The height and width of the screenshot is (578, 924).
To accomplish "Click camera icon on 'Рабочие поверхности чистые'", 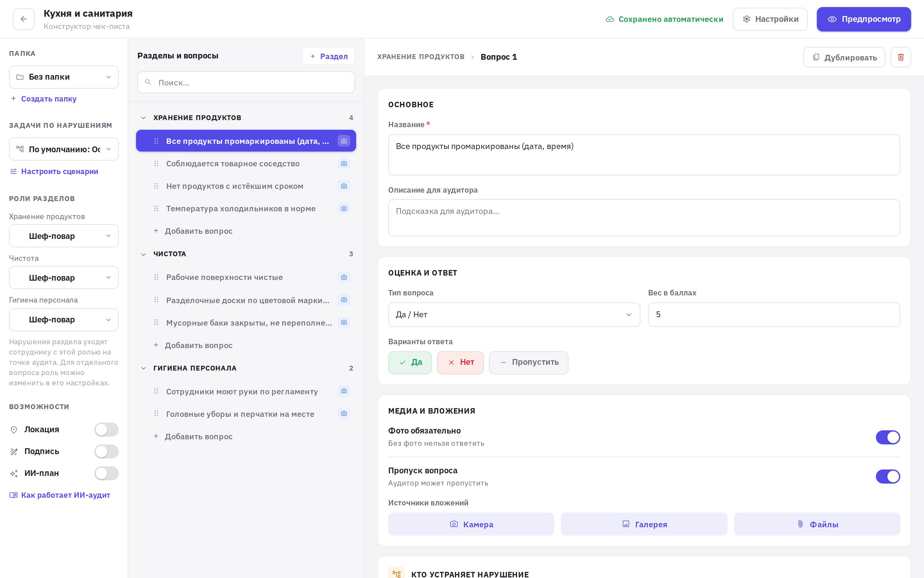I will [x=344, y=277].
